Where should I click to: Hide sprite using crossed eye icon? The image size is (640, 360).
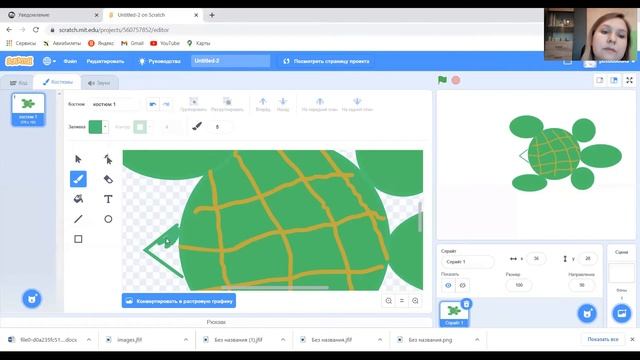click(462, 285)
